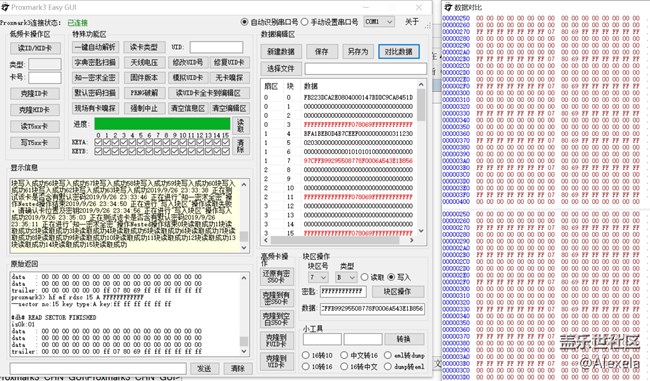Click 块区操作 execute button
650x381 pixels.
398,291
